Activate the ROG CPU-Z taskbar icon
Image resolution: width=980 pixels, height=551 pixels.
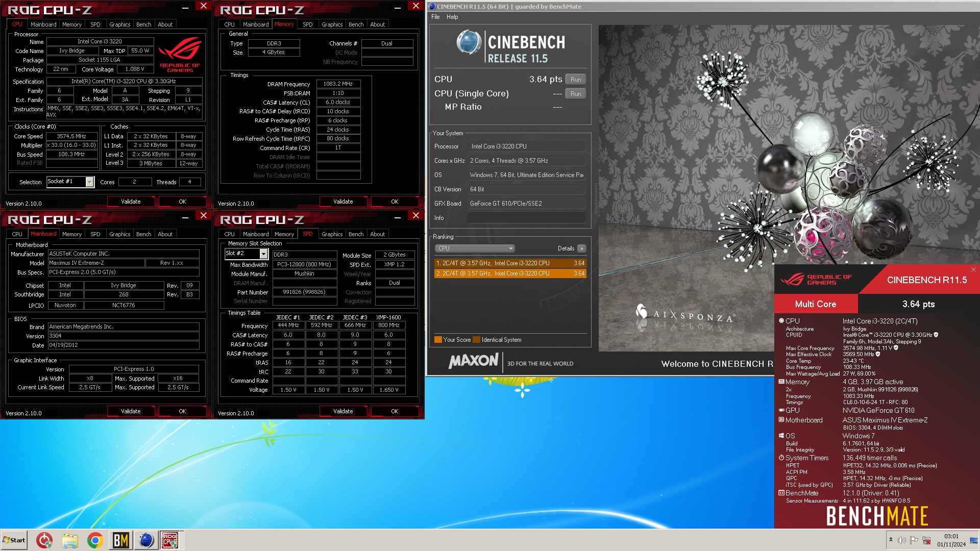[x=170, y=540]
